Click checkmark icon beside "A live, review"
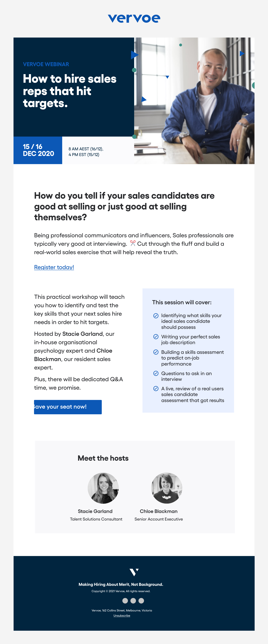Image resolution: width=268 pixels, height=644 pixels. 156,388
